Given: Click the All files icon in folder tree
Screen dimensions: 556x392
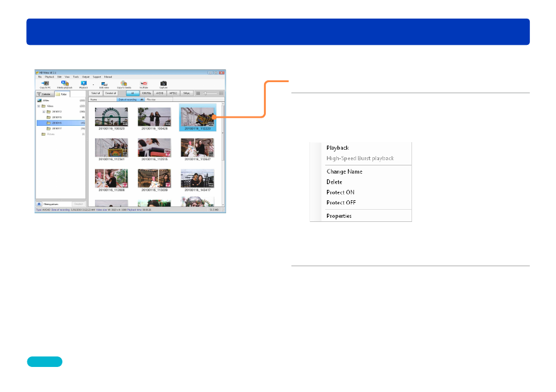Looking at the screenshot, I should click(x=40, y=100).
